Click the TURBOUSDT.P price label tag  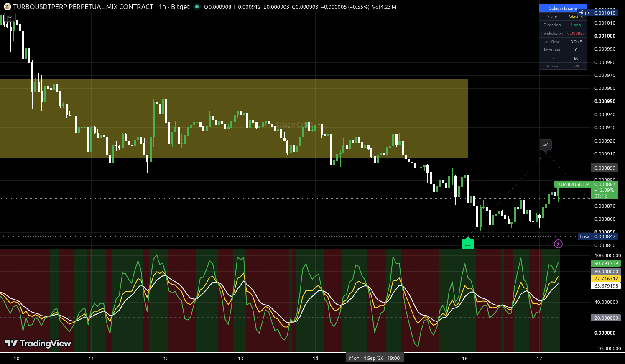pyautogui.click(x=572, y=184)
